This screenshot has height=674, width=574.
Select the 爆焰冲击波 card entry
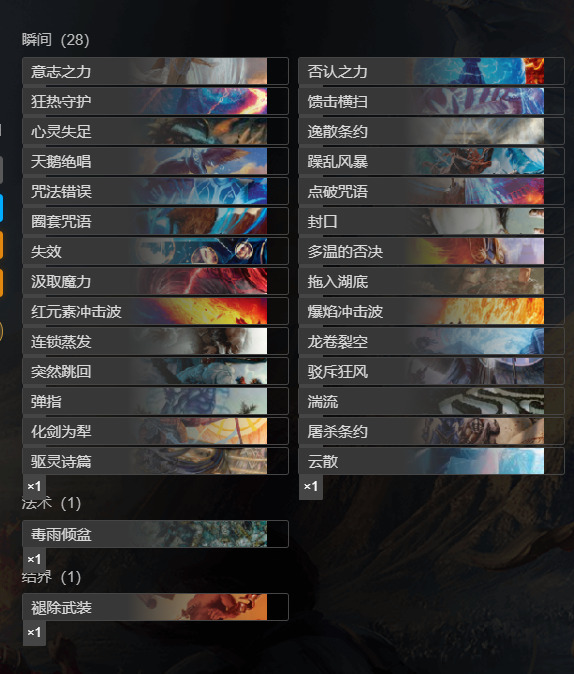pos(431,311)
